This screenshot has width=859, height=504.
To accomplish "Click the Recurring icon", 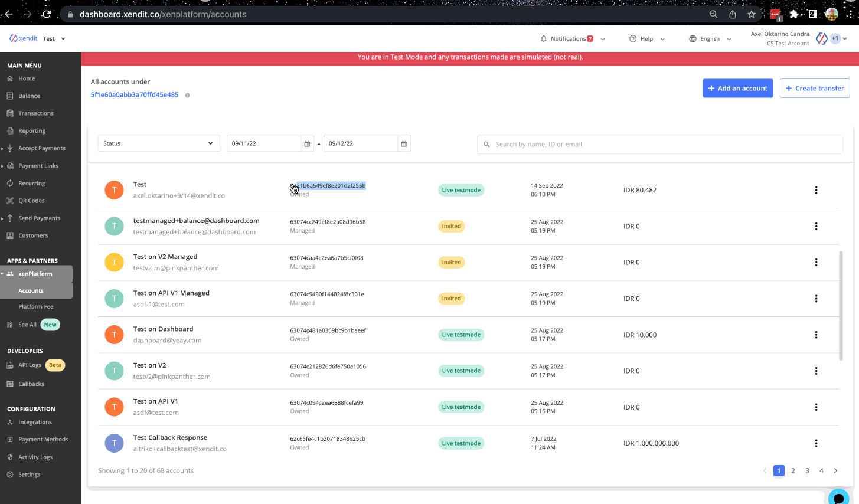I will (10, 184).
